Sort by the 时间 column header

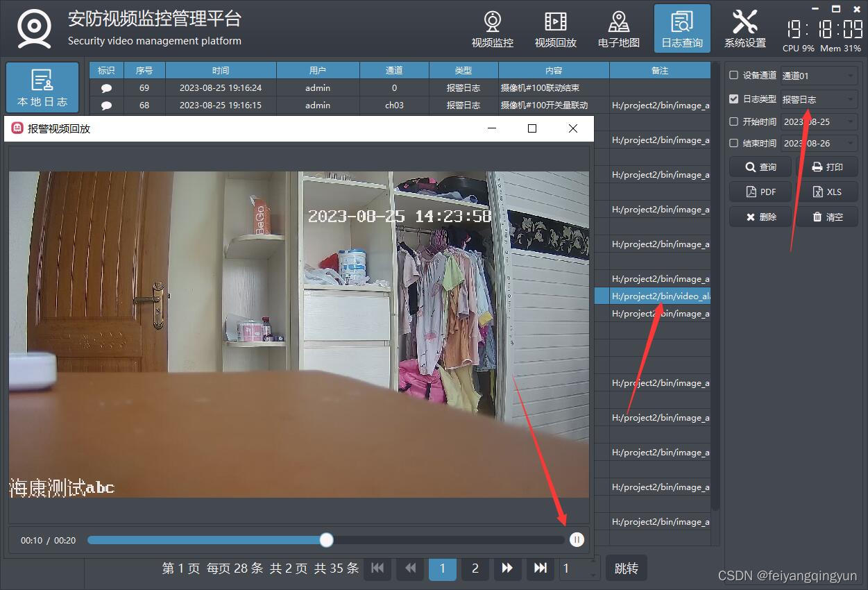pyautogui.click(x=221, y=70)
